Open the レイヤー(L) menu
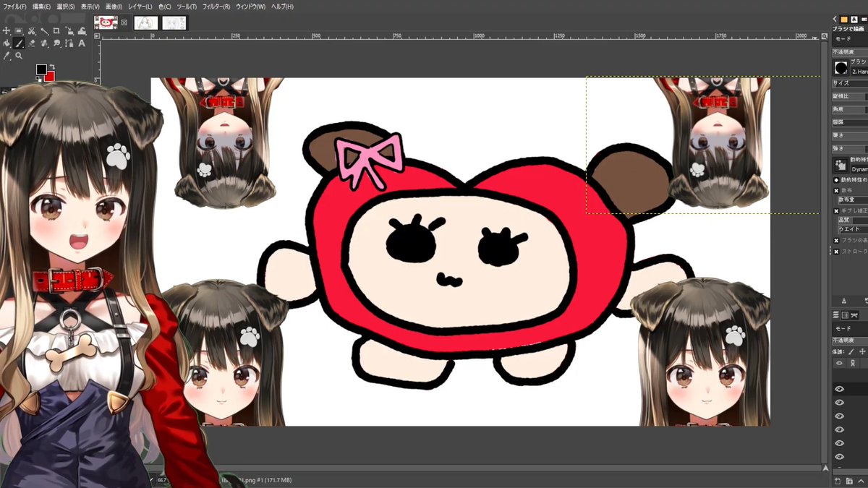Image resolution: width=868 pixels, height=488 pixels. point(140,7)
